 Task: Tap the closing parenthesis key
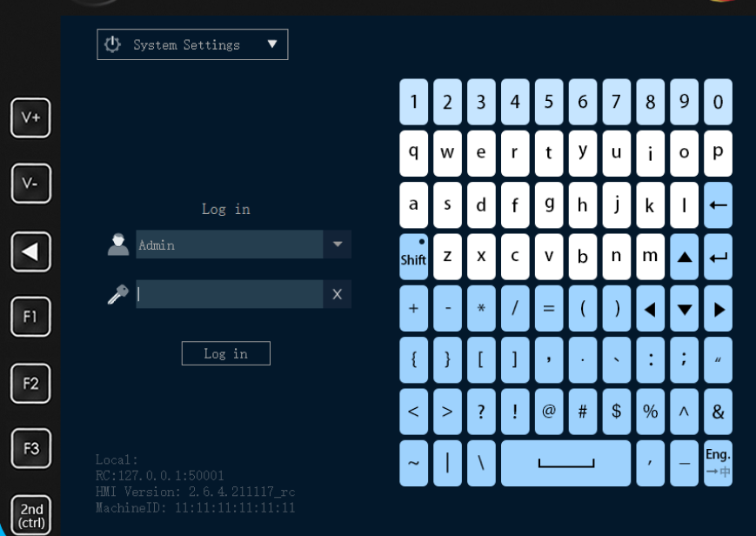click(x=616, y=308)
